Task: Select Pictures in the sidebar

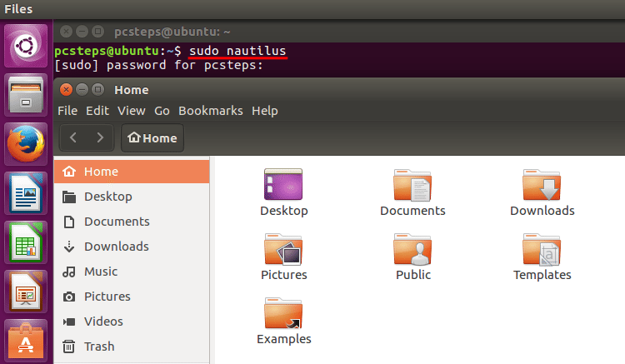Action: pos(132,297)
